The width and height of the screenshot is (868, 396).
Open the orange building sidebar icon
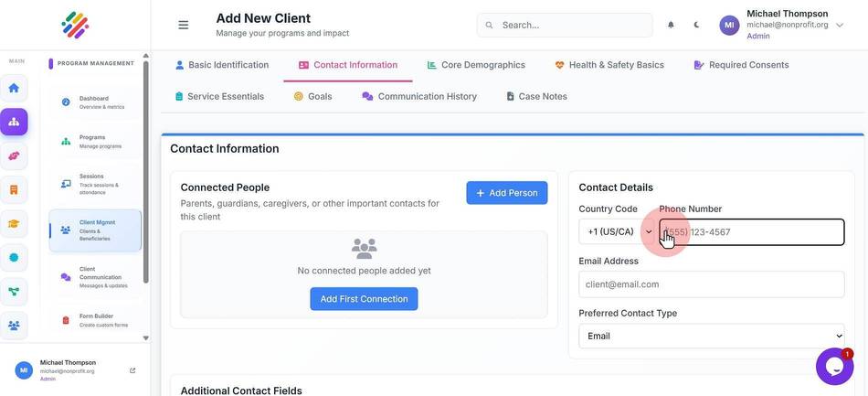14,190
